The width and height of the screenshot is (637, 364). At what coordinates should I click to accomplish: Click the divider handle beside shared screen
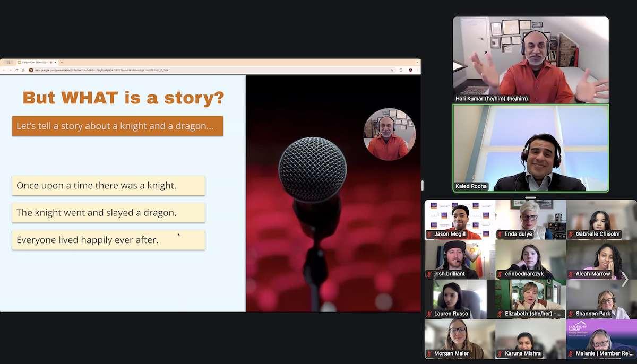pyautogui.click(x=423, y=186)
